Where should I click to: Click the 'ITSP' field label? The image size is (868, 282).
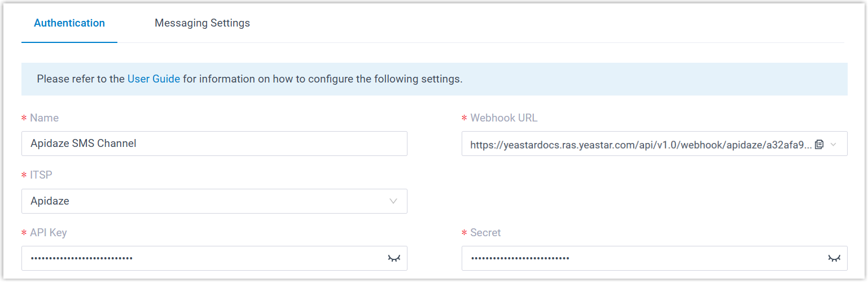point(41,175)
